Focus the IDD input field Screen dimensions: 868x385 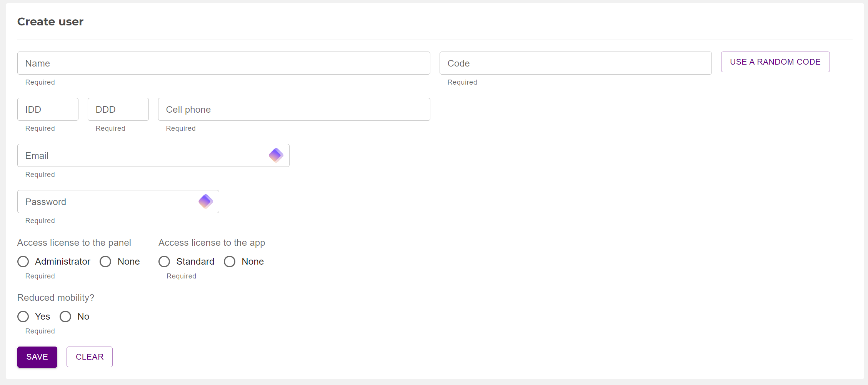[x=48, y=109]
